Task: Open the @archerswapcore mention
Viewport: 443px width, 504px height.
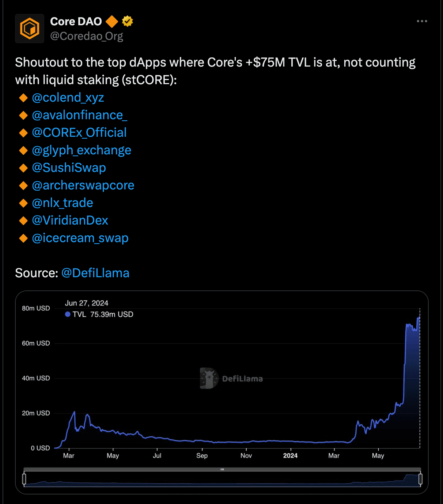Action: (83, 185)
